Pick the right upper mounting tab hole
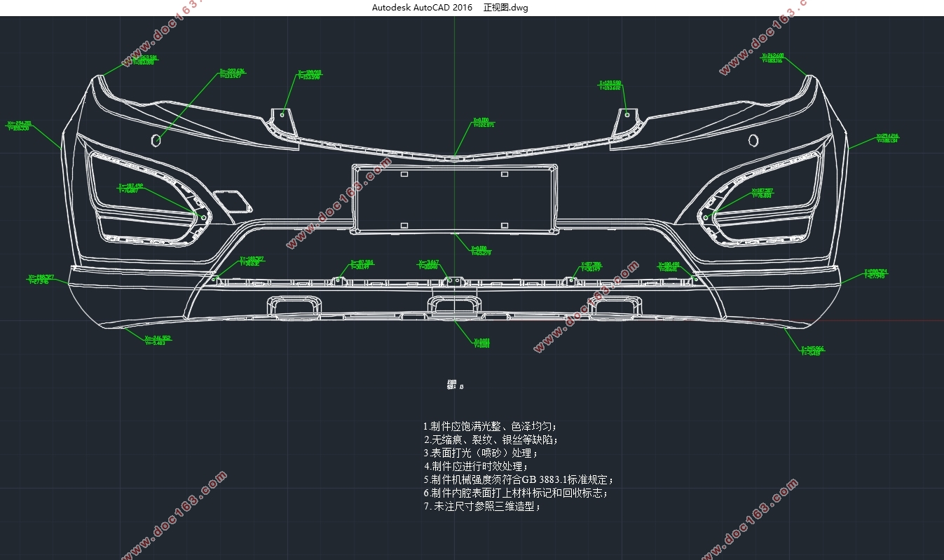This screenshot has height=560, width=944. [627, 114]
